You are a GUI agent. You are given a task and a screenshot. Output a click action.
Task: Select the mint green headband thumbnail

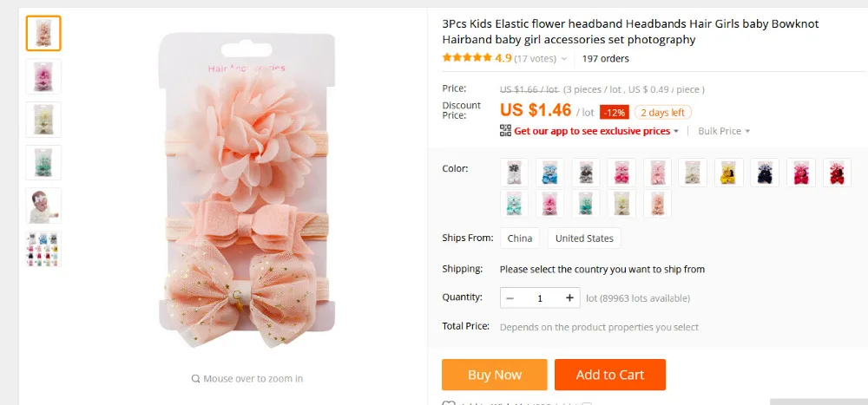(43, 162)
